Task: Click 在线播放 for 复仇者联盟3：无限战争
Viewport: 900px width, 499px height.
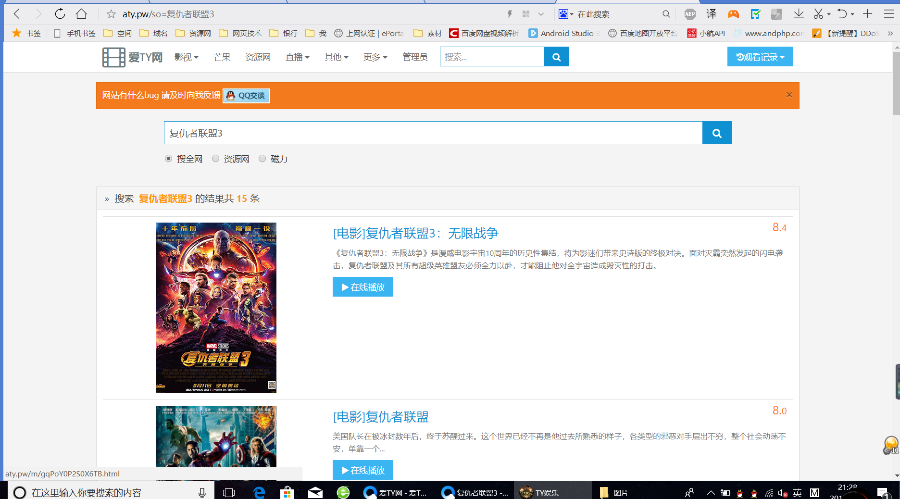Action: pos(363,287)
